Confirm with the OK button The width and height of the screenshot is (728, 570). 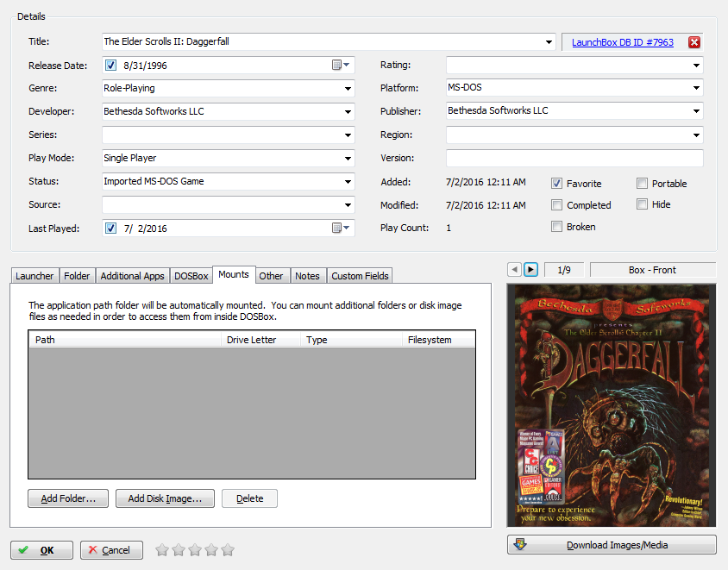41,550
